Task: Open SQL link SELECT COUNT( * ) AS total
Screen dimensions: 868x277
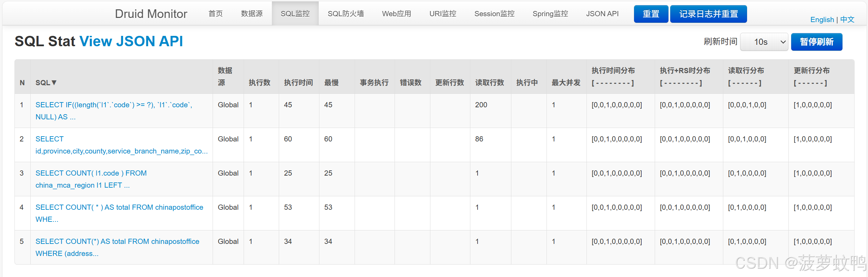Action: click(119, 213)
